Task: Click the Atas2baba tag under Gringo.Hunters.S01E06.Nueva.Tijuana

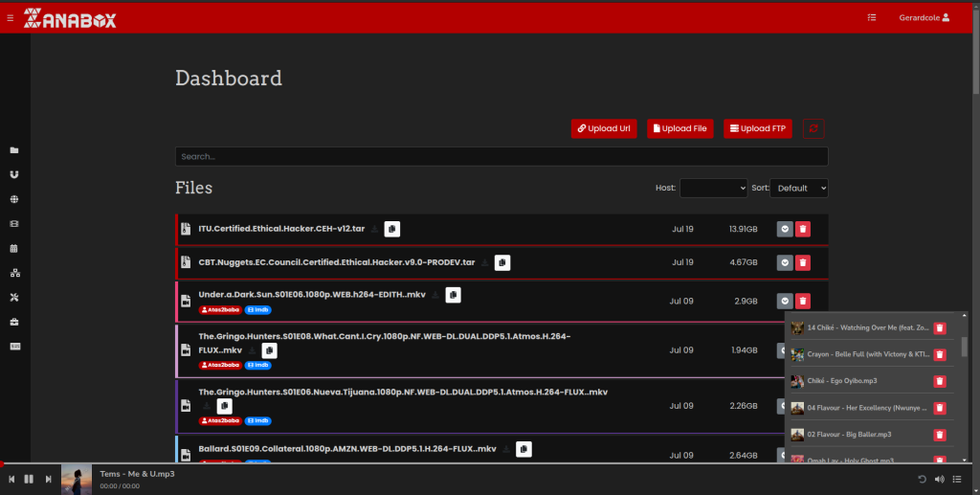Action: pyautogui.click(x=221, y=421)
